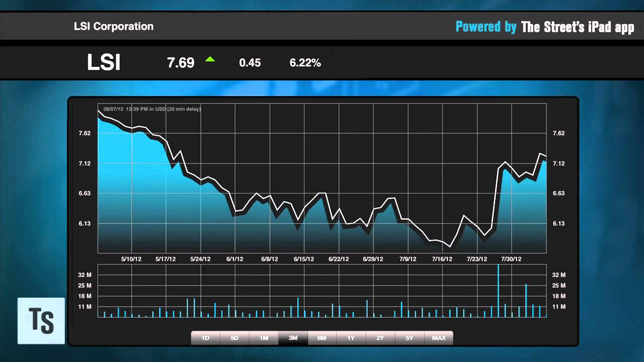Click the right 25 M volume label
Viewport: 644px width, 362px height.
pos(559,286)
